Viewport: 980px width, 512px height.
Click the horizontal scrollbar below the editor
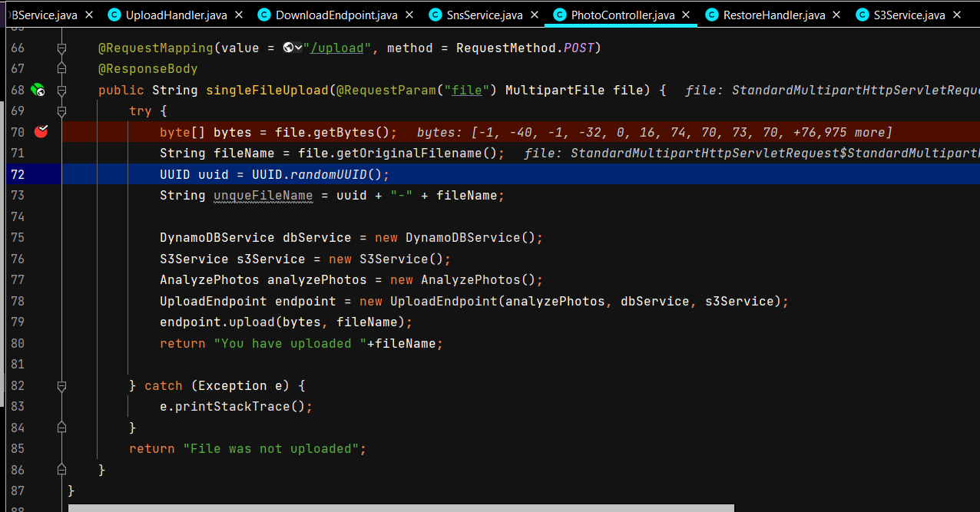pyautogui.click(x=401, y=508)
